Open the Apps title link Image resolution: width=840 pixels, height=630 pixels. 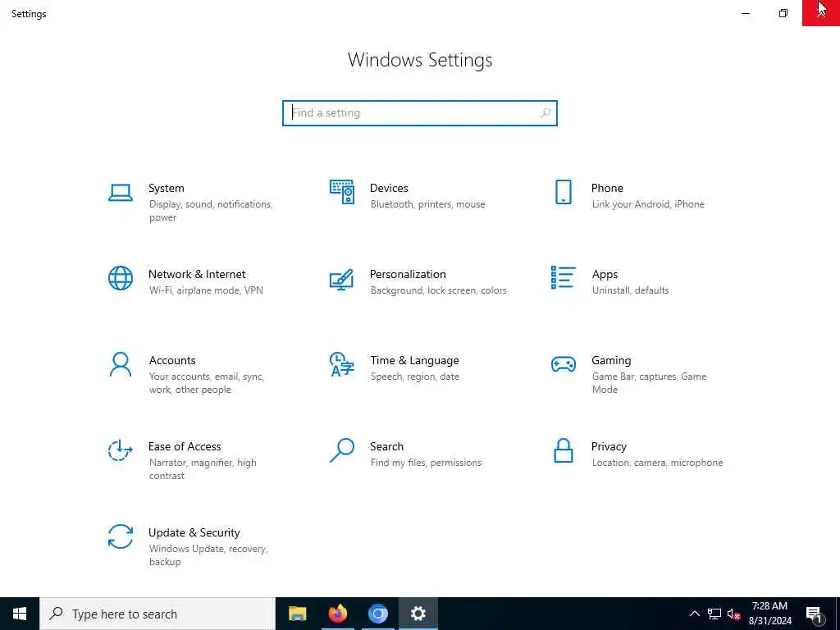[x=605, y=274]
